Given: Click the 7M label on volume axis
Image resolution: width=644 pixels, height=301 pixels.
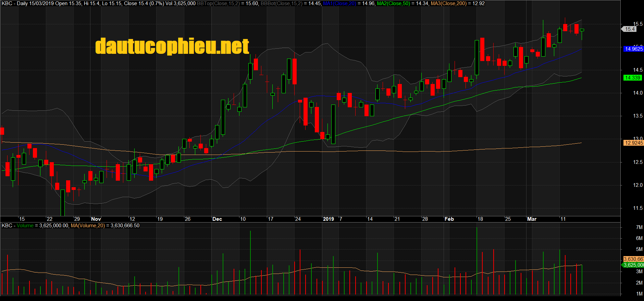Looking at the screenshot, I should 639,227.
